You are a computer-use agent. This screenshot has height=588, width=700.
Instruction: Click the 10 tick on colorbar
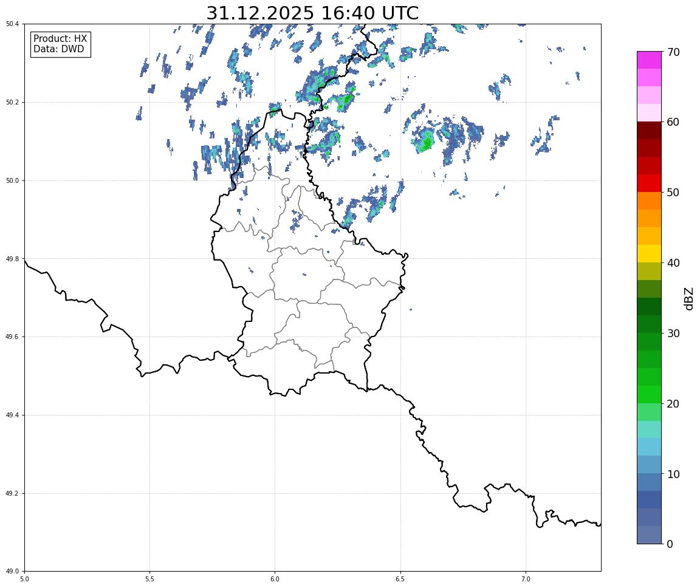[674, 474]
